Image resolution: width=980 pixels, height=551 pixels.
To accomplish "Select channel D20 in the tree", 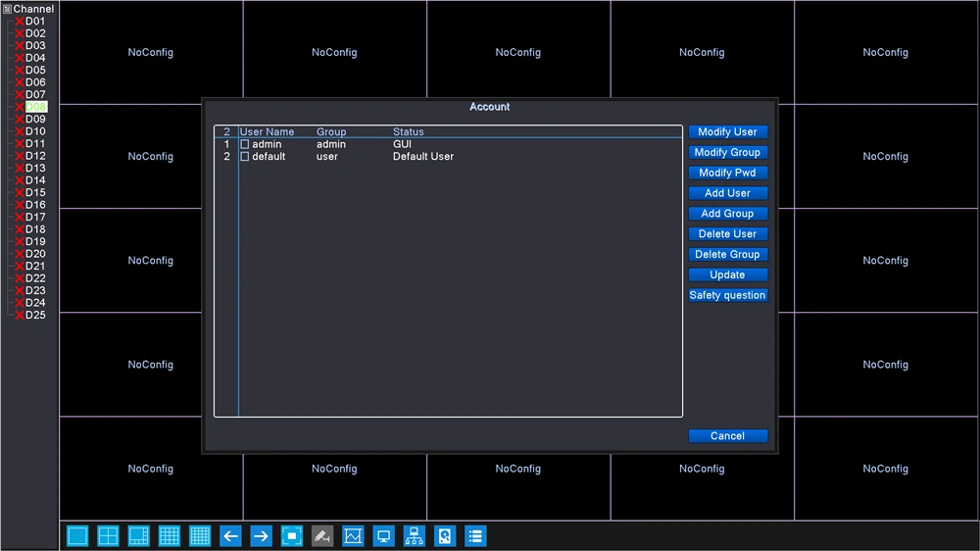I will pos(35,254).
